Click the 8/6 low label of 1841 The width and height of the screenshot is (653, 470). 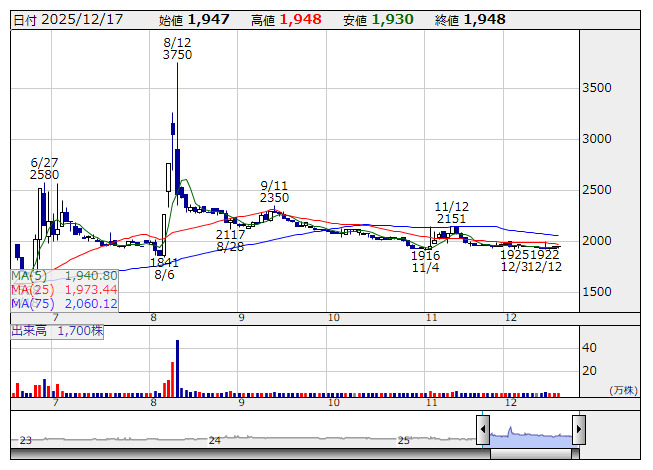pyautogui.click(x=164, y=268)
